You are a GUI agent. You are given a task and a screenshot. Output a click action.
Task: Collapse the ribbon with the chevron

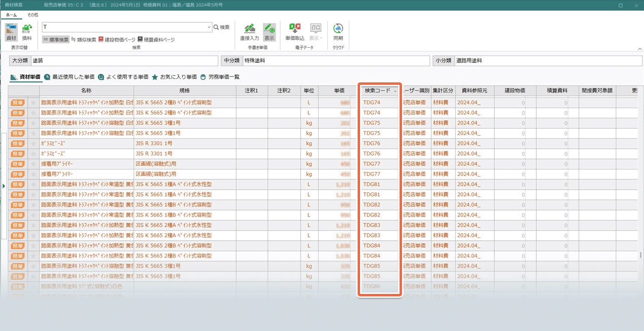(x=640, y=49)
